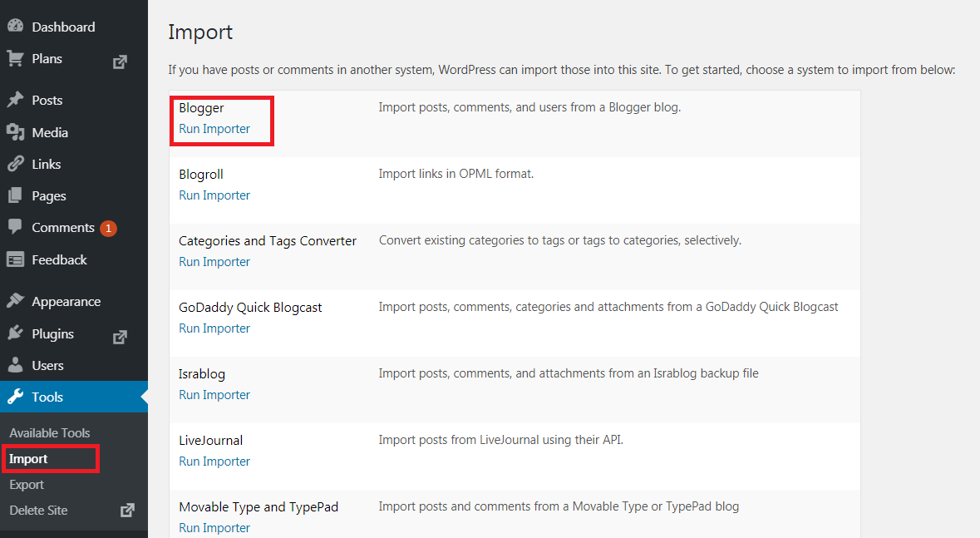This screenshot has height=538, width=980.
Task: Click 'Import links in OPML format.' description
Action: (x=456, y=174)
